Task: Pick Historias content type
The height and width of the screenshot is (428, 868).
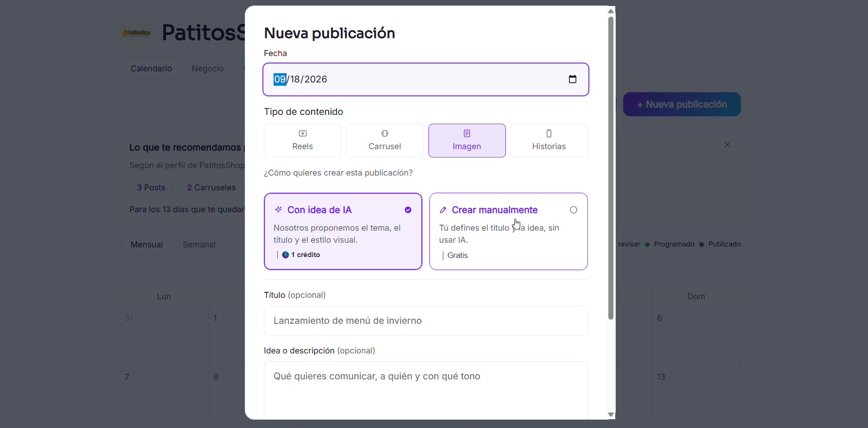Action: coord(549,140)
